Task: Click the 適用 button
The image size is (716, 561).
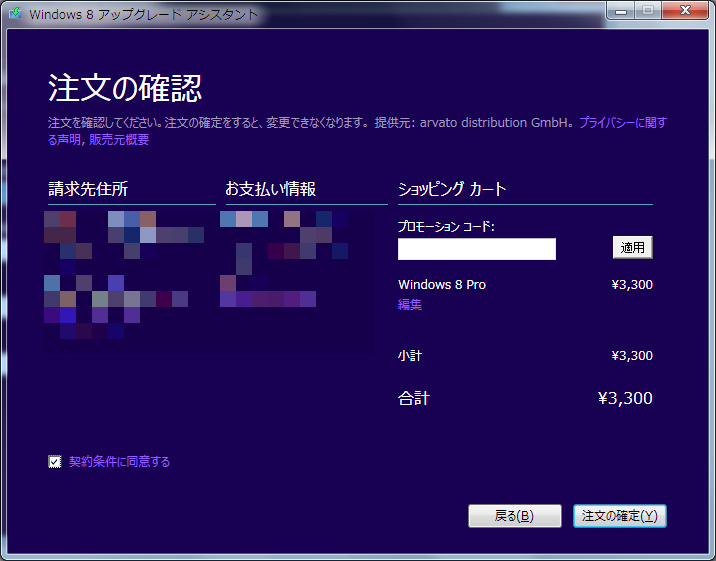Action: 632,247
